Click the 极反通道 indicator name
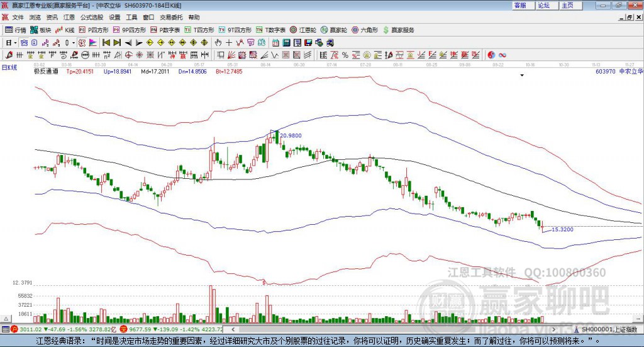 (46, 72)
